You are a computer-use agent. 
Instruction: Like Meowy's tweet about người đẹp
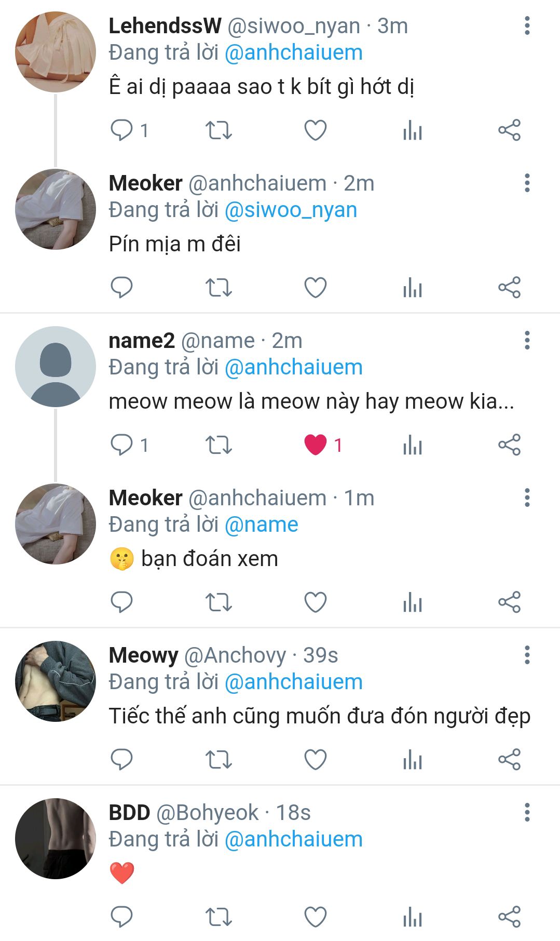(x=315, y=759)
